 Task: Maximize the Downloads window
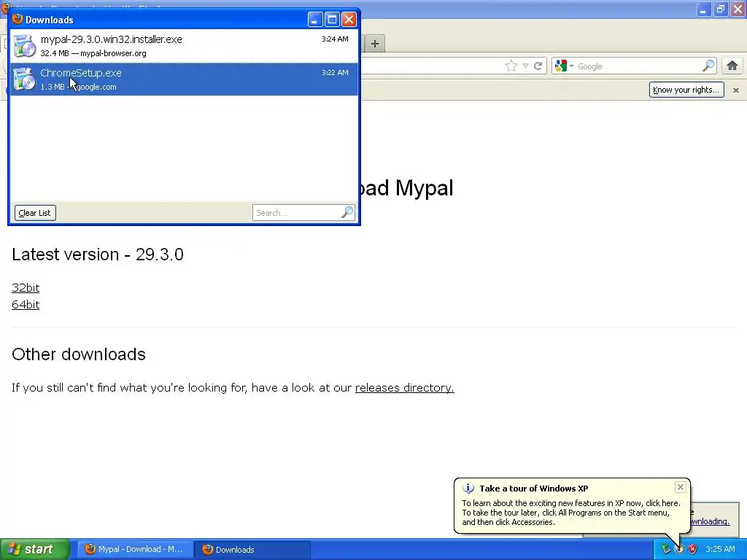click(x=332, y=20)
